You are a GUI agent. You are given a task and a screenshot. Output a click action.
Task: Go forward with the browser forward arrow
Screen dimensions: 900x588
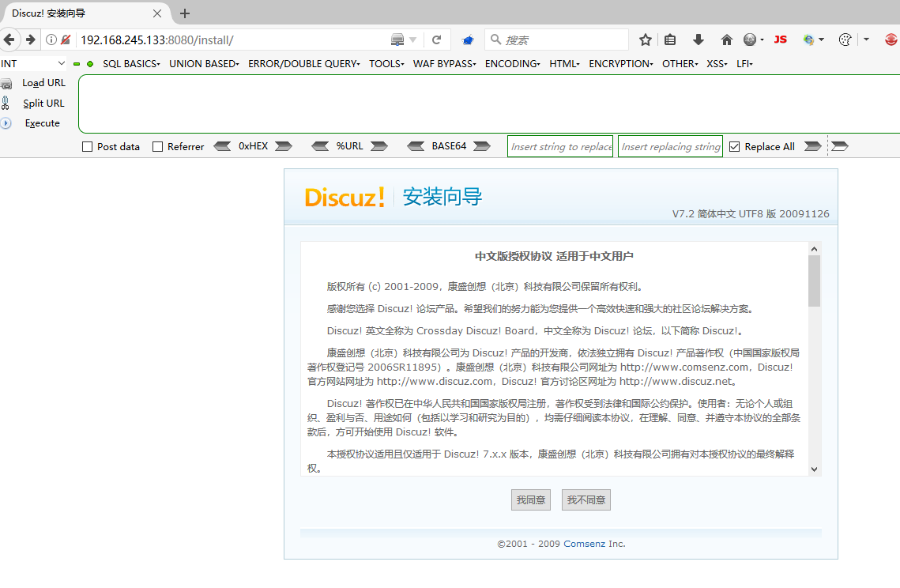(x=30, y=40)
